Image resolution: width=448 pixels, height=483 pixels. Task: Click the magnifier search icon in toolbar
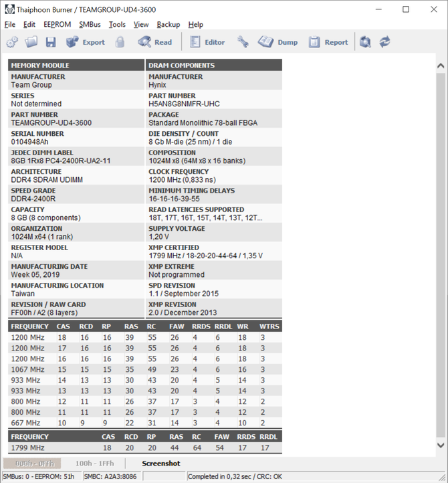click(x=366, y=42)
